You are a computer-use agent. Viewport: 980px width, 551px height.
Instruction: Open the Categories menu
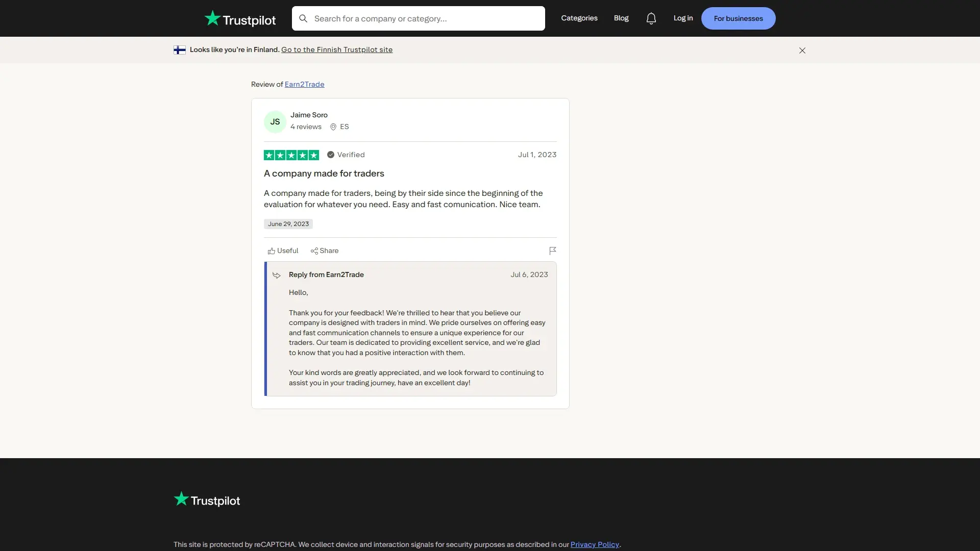(x=579, y=18)
